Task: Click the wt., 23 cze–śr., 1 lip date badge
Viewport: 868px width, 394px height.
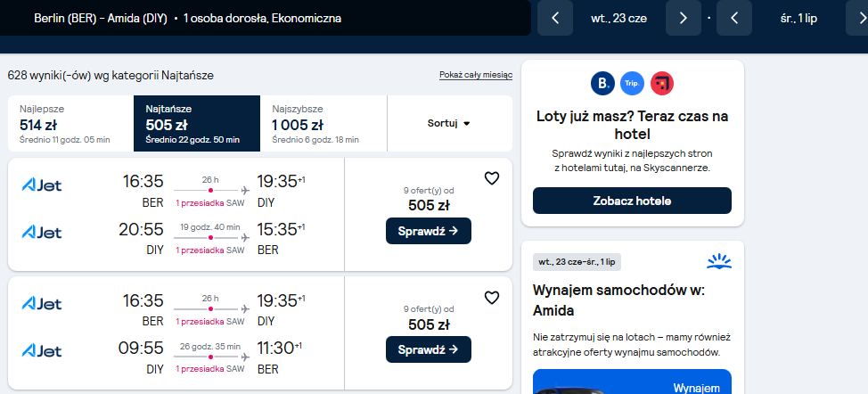Action: coord(577,262)
